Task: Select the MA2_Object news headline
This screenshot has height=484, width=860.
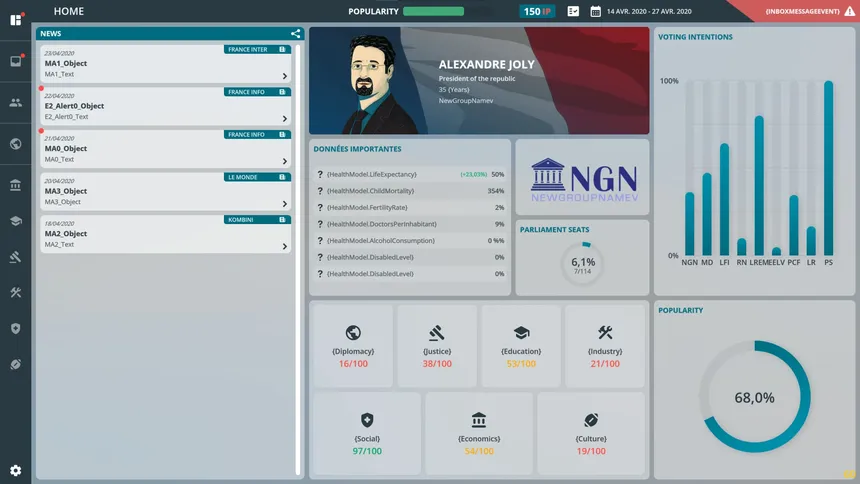Action: pos(66,233)
